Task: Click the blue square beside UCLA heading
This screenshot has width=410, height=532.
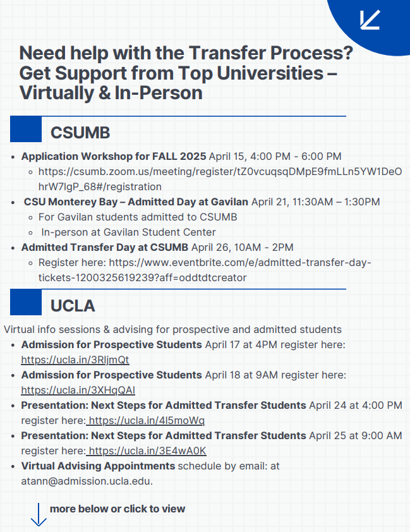Action: (26, 302)
